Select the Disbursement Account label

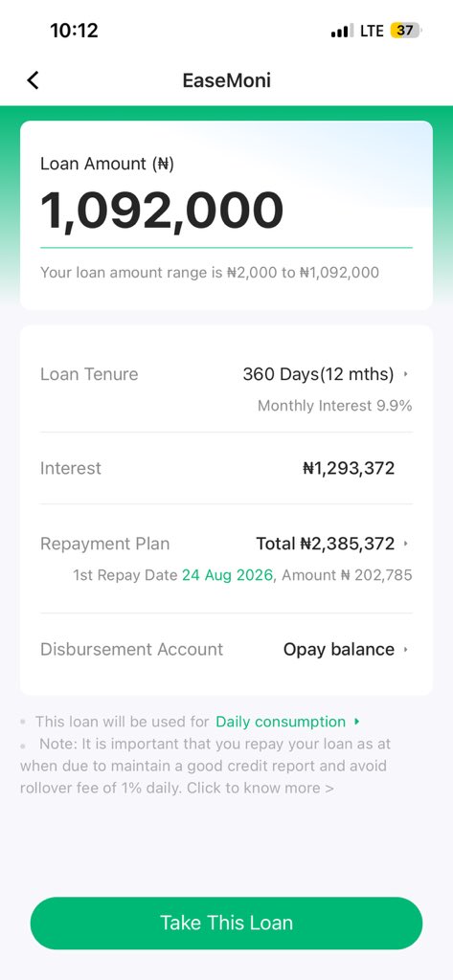point(131,650)
